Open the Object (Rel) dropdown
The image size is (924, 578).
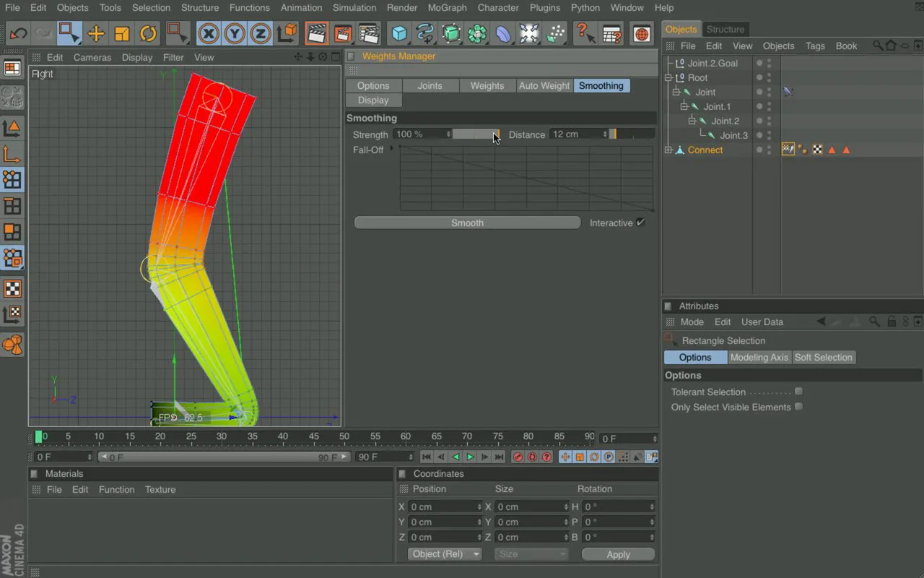[x=445, y=554]
